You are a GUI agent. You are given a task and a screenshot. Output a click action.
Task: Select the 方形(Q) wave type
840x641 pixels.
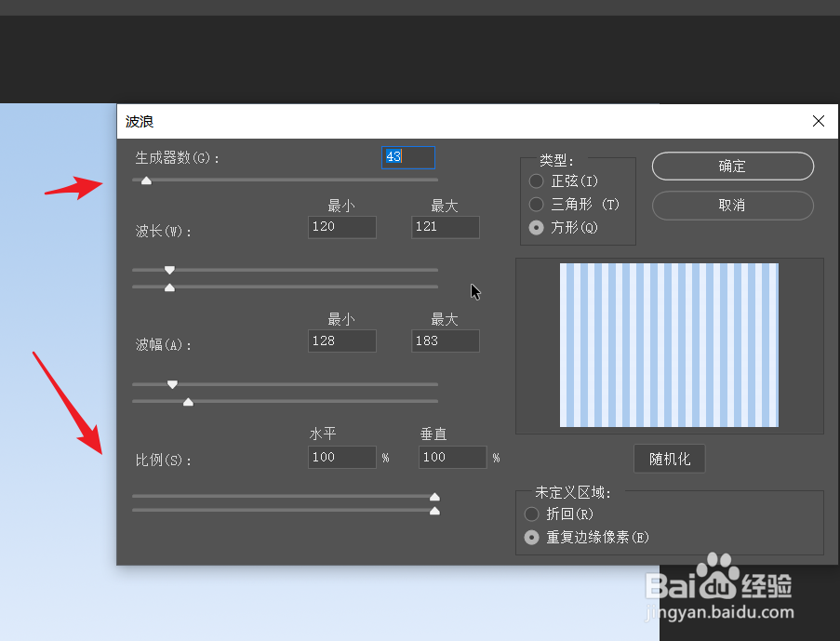[x=564, y=228]
